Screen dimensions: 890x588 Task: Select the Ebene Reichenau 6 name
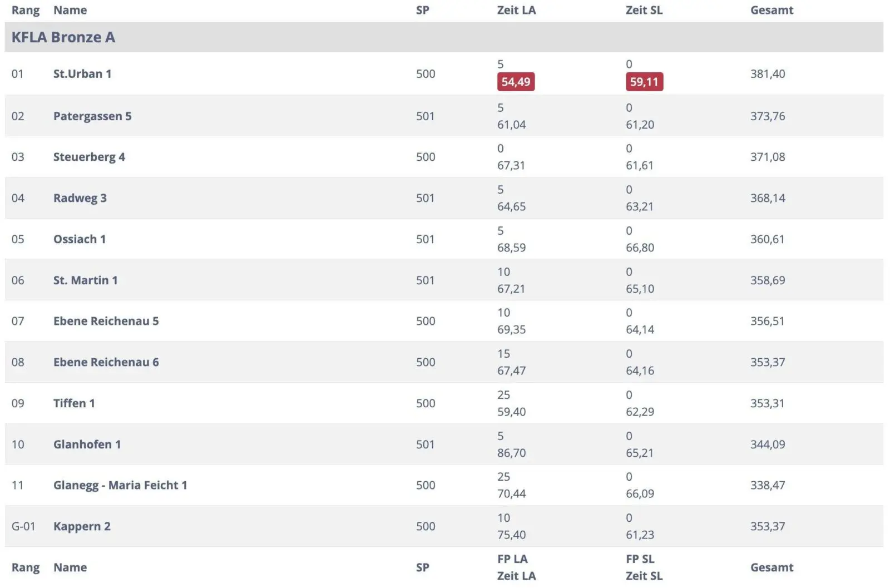[x=106, y=362]
